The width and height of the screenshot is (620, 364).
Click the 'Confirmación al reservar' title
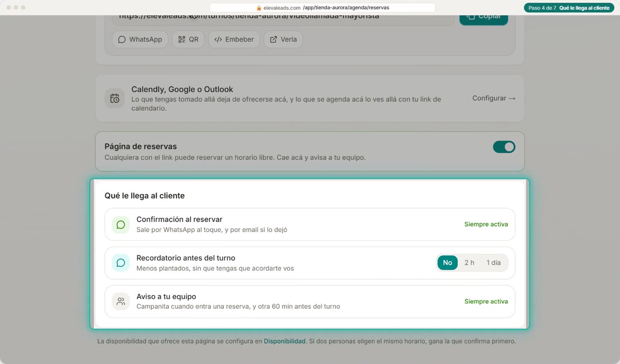coord(179,220)
